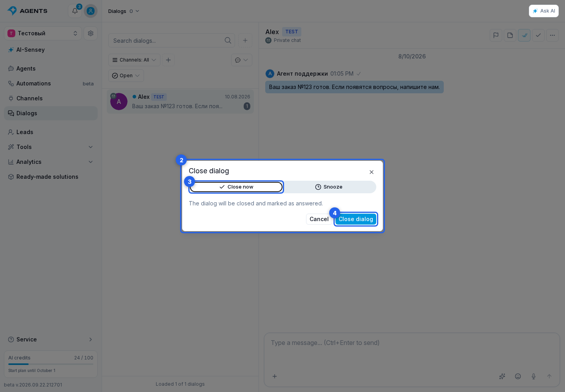
Task: Click the Ask AI button
Action: tap(544, 11)
